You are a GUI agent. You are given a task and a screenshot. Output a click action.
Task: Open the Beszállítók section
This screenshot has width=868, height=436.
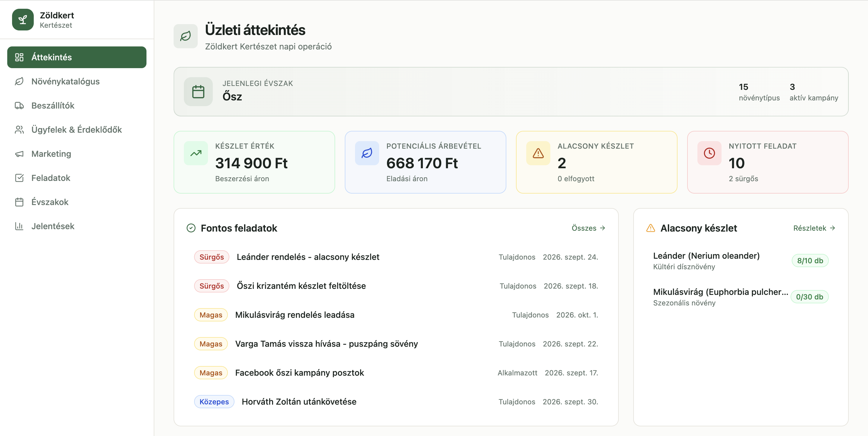[x=77, y=106]
